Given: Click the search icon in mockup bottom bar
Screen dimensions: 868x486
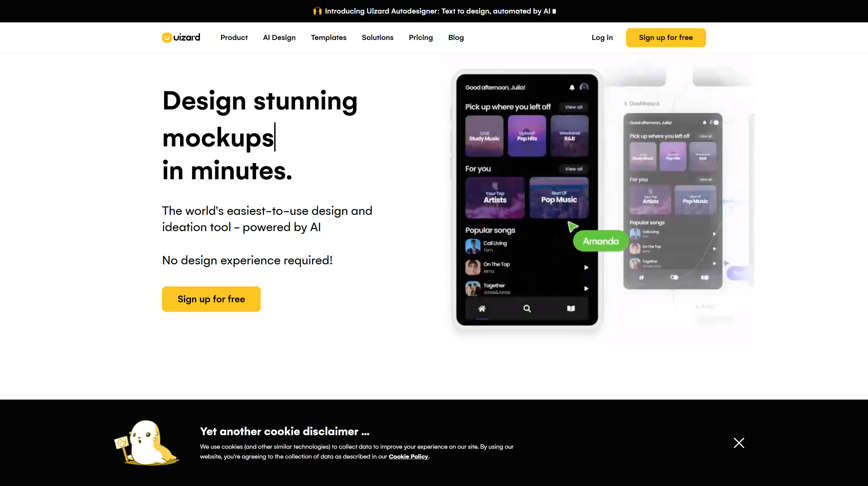Looking at the screenshot, I should pos(526,309).
